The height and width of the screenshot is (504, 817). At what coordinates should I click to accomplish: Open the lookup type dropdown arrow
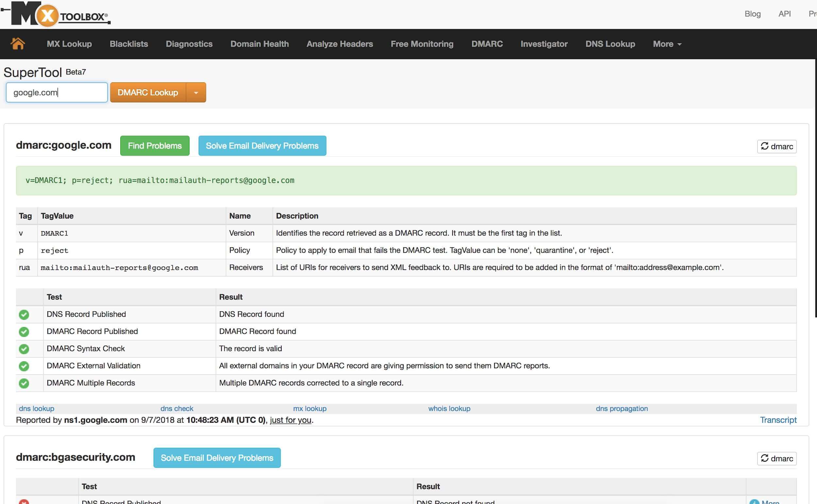coord(196,92)
